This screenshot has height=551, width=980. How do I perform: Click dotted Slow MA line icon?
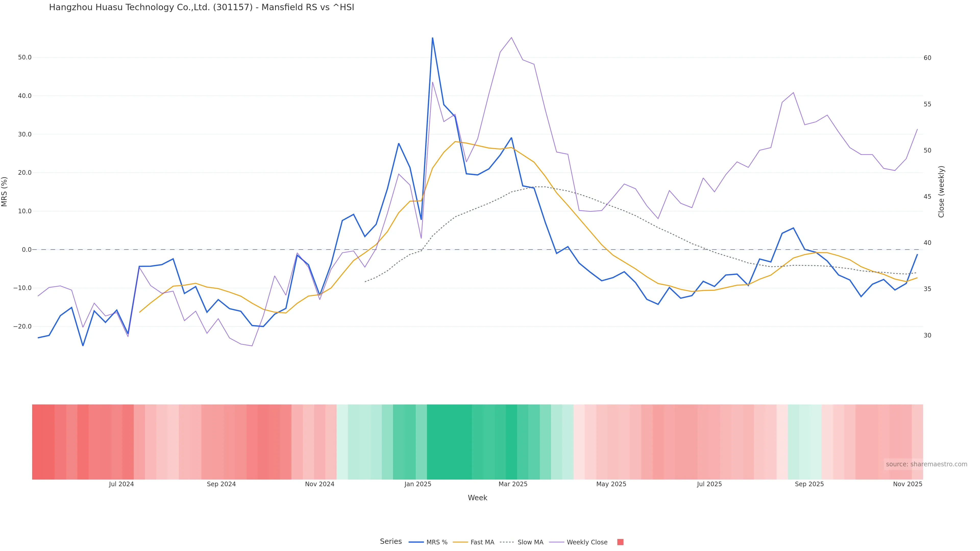tap(507, 542)
